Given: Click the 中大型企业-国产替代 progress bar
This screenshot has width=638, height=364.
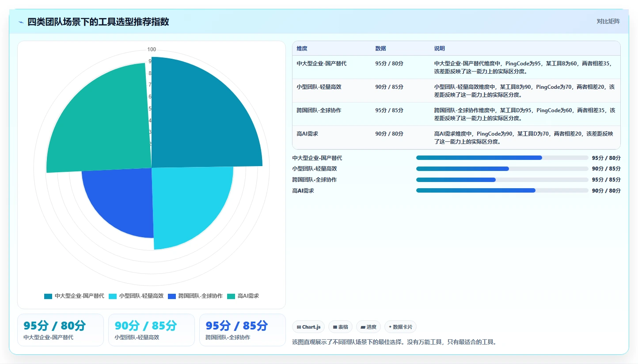Looking at the screenshot, I should (502, 158).
